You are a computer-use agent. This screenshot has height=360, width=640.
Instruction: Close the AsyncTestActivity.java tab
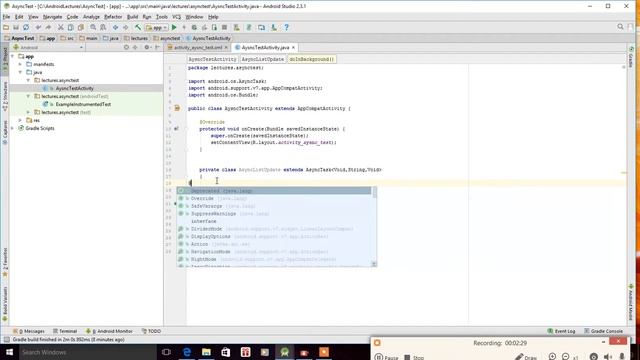(293, 48)
